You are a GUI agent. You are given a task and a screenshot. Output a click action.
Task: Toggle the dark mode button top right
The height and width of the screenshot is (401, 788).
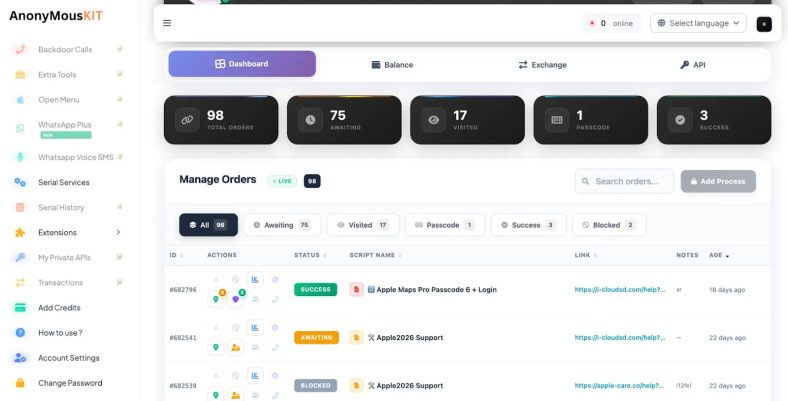pos(764,24)
